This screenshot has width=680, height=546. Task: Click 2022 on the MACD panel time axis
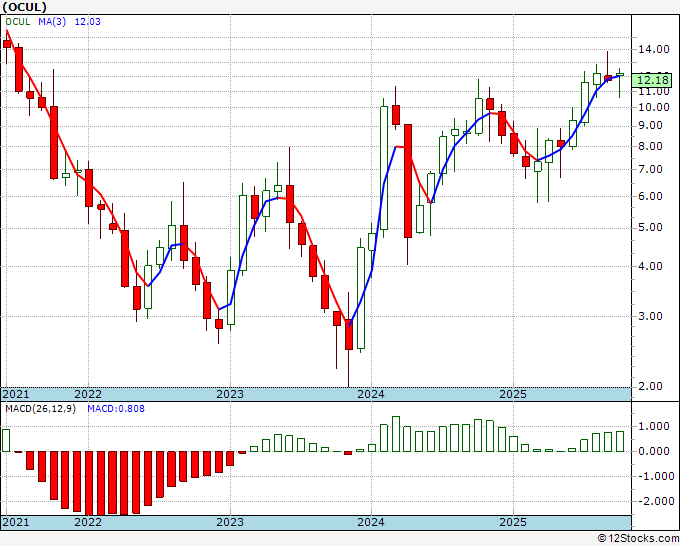(x=88, y=522)
